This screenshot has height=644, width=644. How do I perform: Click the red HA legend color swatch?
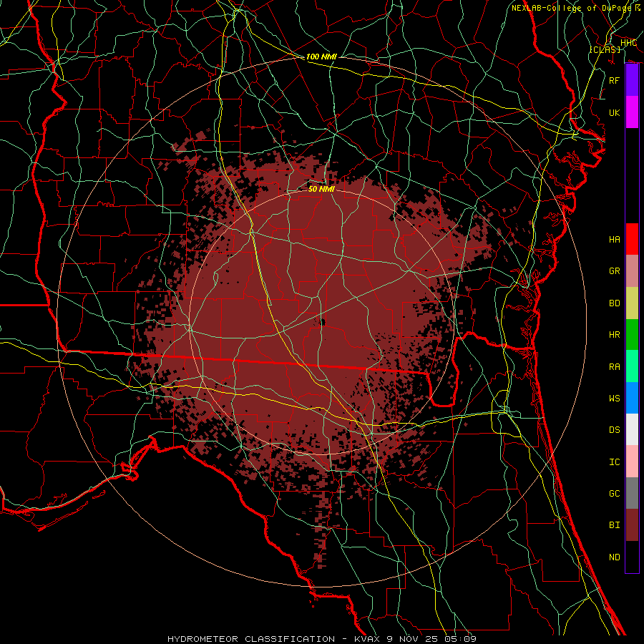(x=632, y=239)
